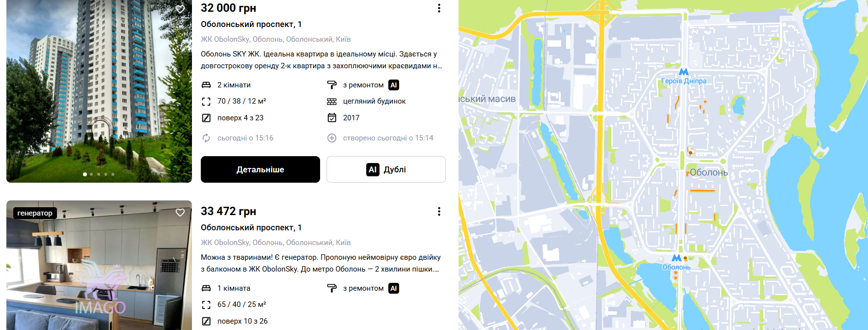Click Оболонь metro station icon on map
This screenshot has width=868, height=330.
(x=677, y=258)
